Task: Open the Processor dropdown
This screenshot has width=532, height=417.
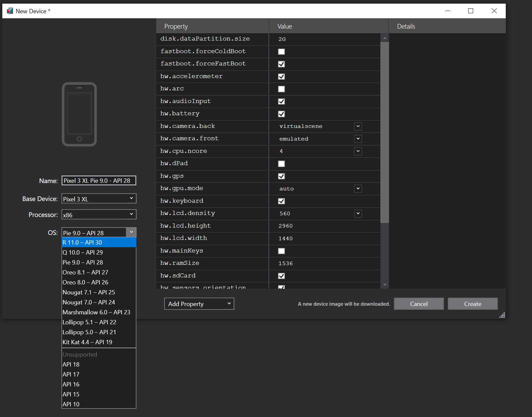Action: 99,215
